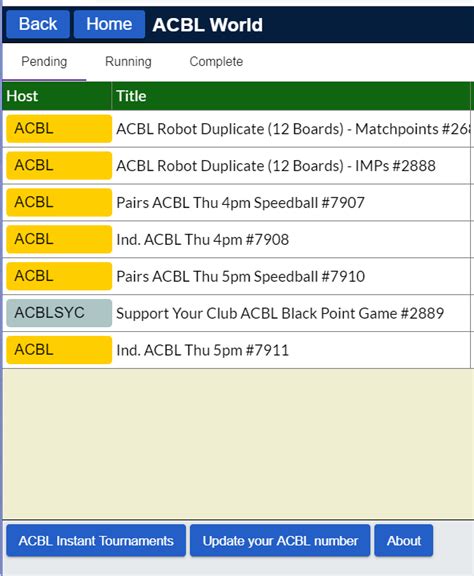Choose Ind. ACBL Thu 4pm #7908
This screenshot has height=576, width=474.
[237, 240]
